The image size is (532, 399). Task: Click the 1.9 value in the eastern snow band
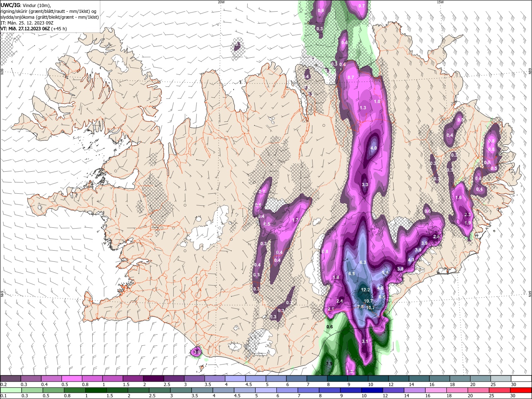click(467, 223)
